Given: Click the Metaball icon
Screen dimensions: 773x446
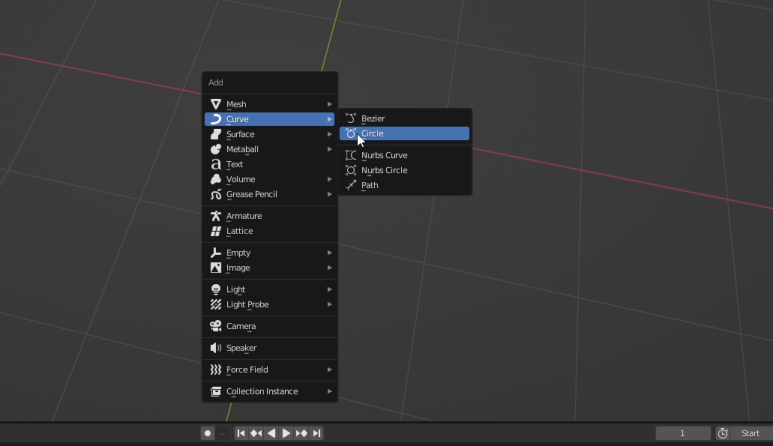Looking at the screenshot, I should 215,149.
